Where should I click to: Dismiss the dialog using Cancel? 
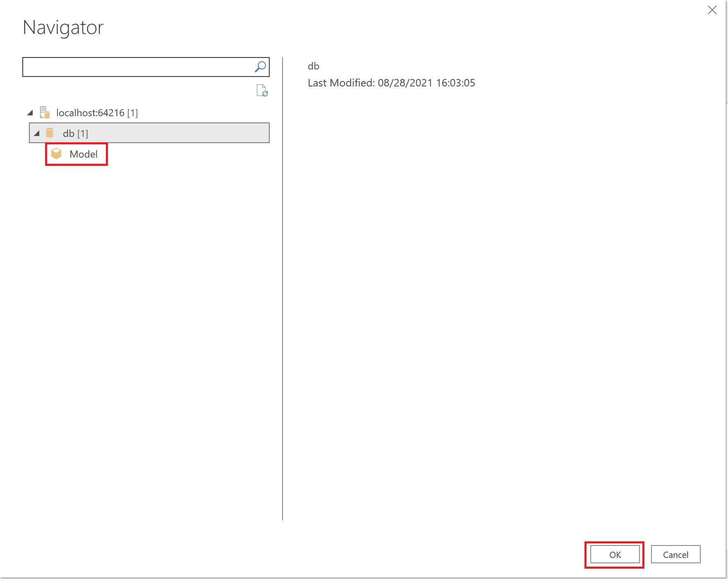(x=675, y=555)
